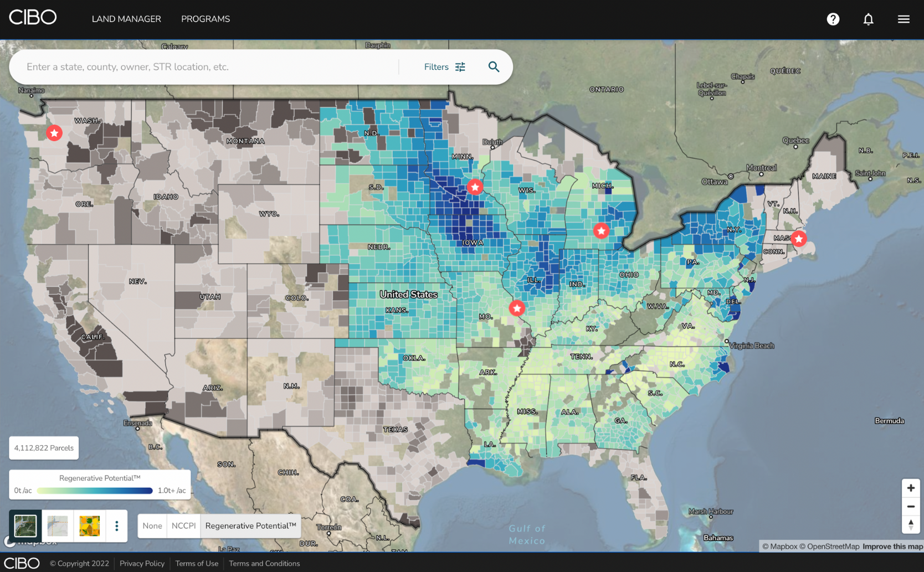The image size is (924, 572).
Task: Expand more basemap options three-dot menu
Action: coord(116,525)
